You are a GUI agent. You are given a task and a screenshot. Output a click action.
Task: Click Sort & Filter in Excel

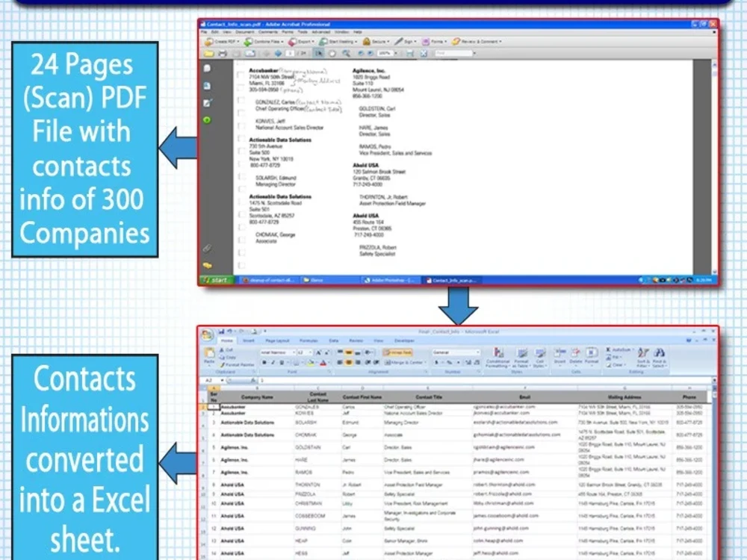pyautogui.click(x=643, y=358)
